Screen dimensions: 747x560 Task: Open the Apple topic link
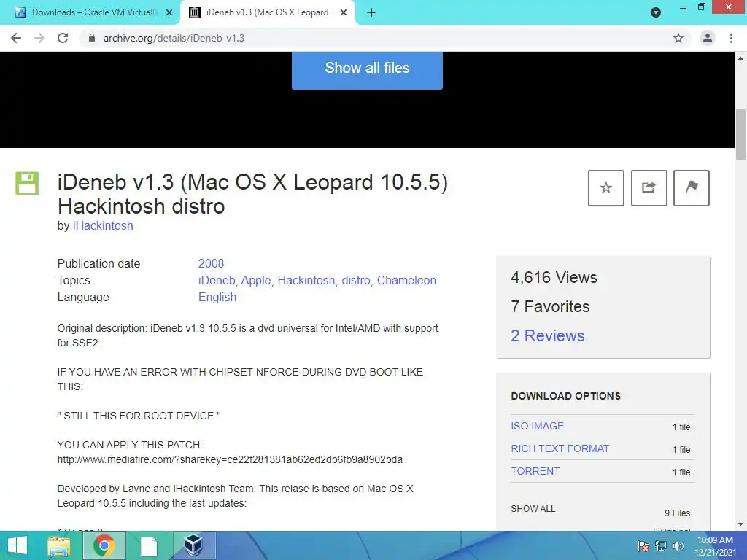(x=256, y=280)
